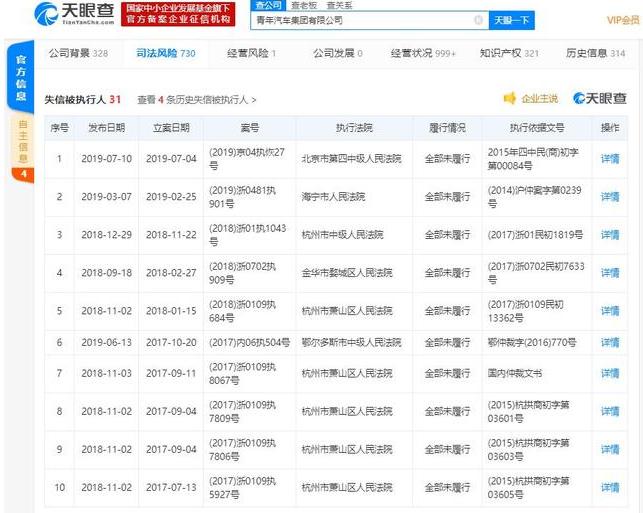Click the 执行依据文号 column header

(537, 128)
